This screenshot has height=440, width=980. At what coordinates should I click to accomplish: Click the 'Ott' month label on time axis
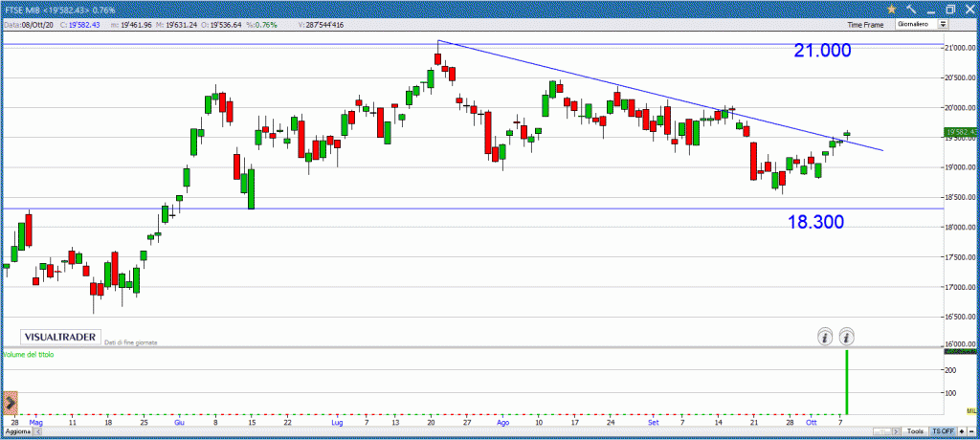[812, 422]
